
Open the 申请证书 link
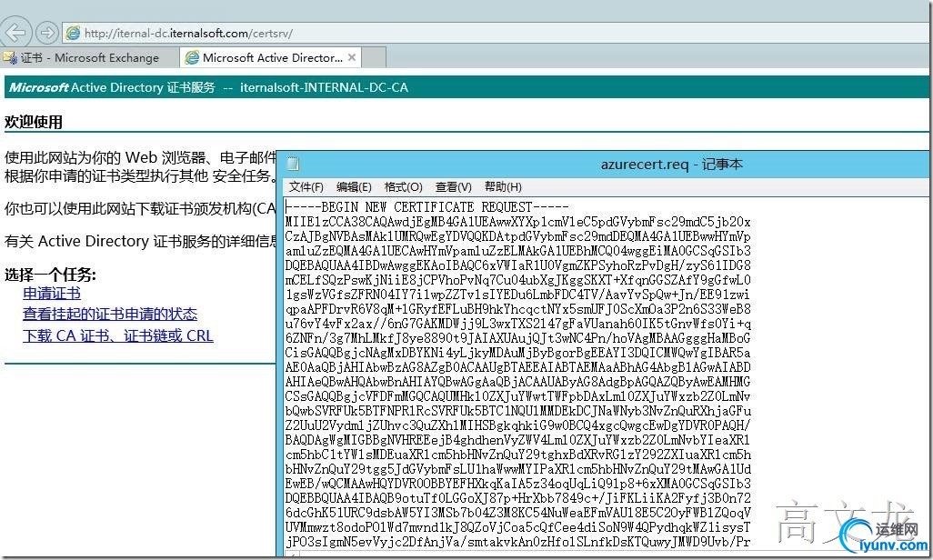52,293
